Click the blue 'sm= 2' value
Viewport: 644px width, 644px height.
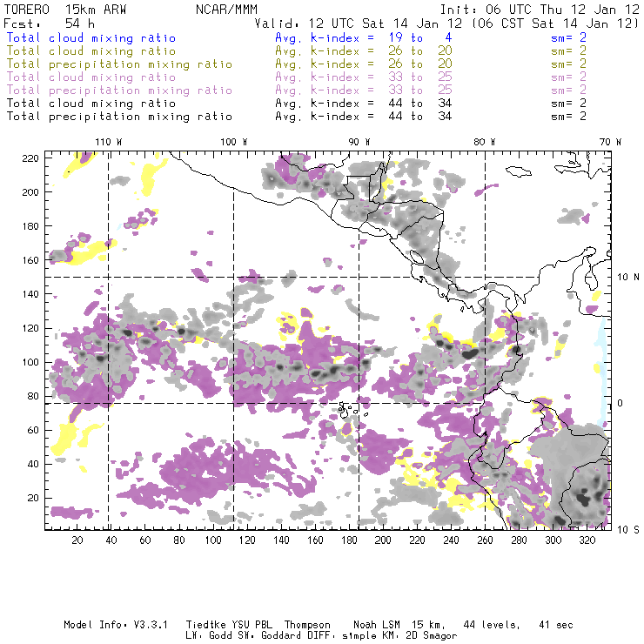coord(568,37)
